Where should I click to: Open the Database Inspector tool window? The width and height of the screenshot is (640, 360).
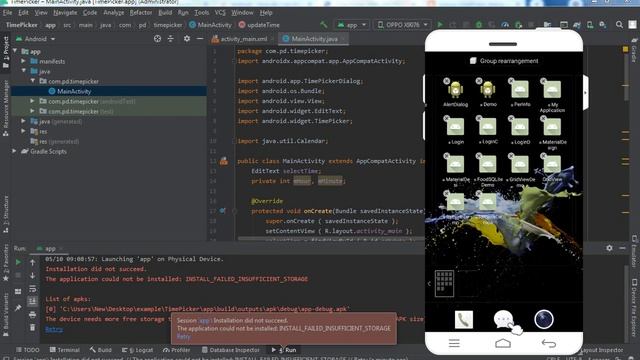[231, 350]
